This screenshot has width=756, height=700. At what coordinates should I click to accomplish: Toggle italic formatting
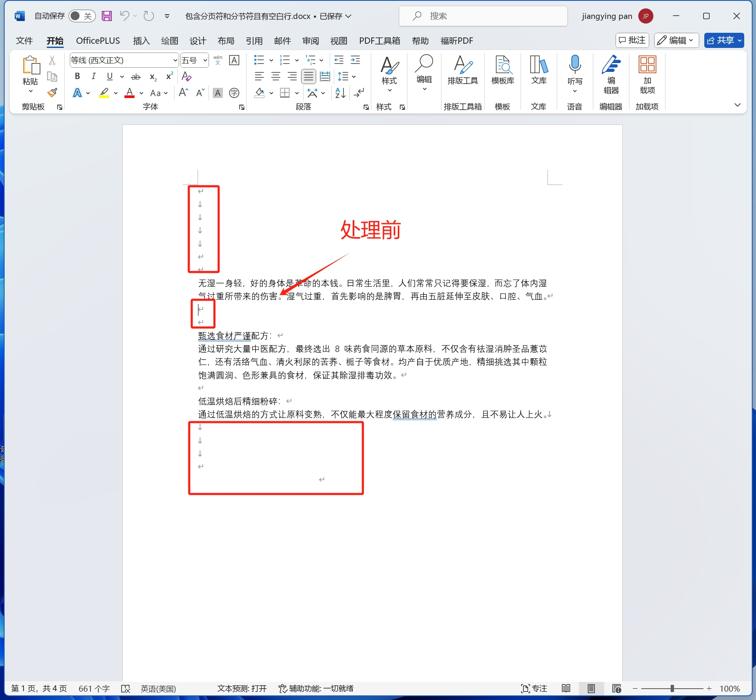[x=93, y=77]
